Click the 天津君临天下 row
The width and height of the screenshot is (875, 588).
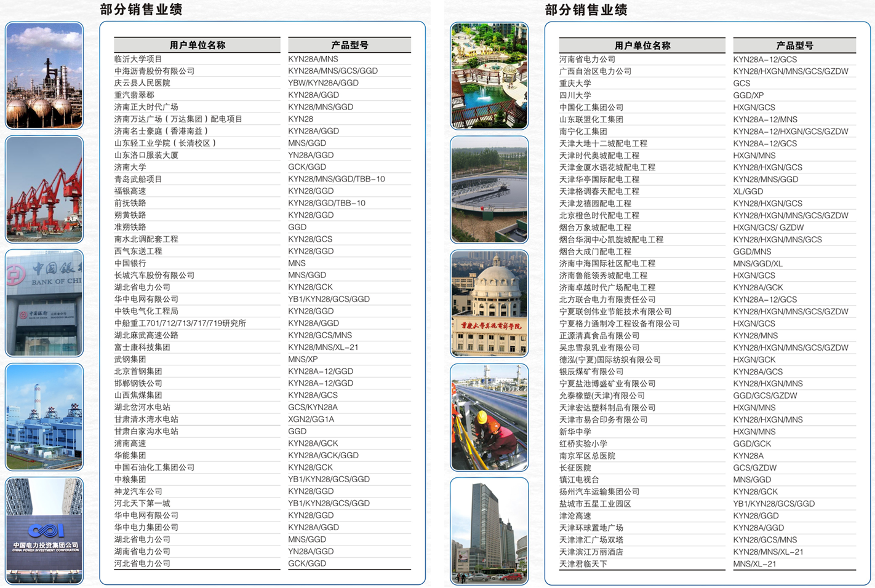(708, 564)
